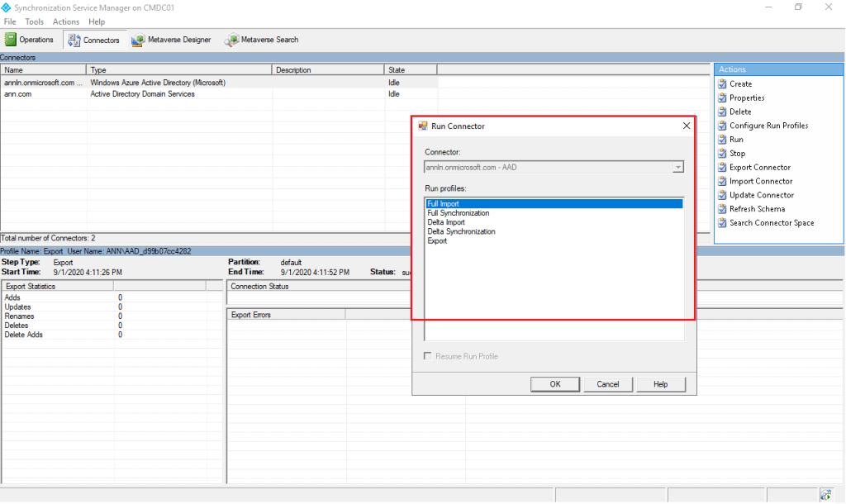The height and width of the screenshot is (504, 846).
Task: Sort connectors by the Name column
Action: coord(43,70)
